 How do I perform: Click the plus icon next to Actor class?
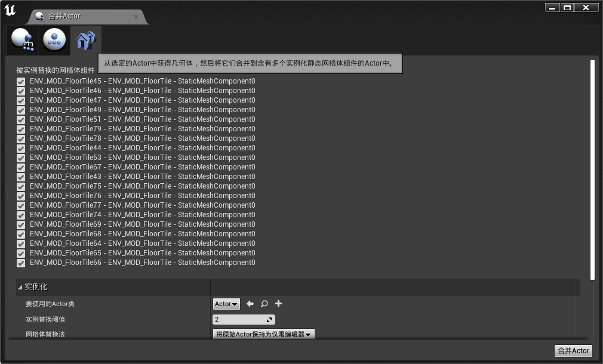(278, 304)
